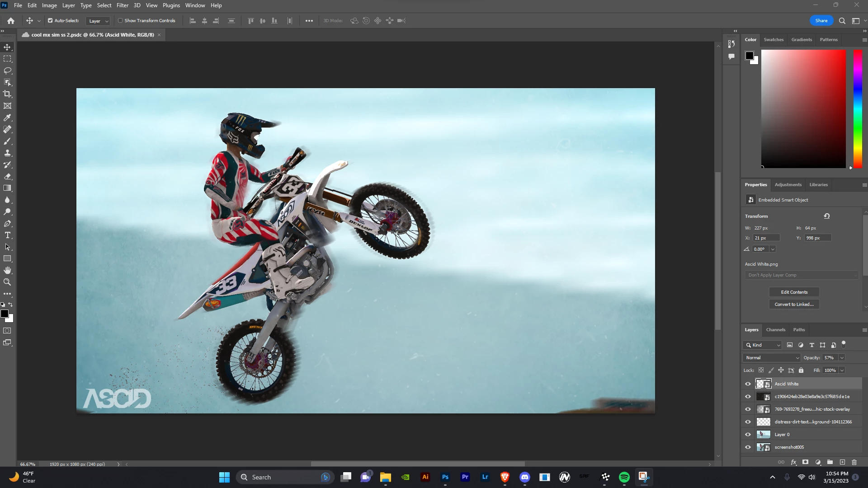
Task: Click the vertical hue spectrum strip
Action: 858,108
